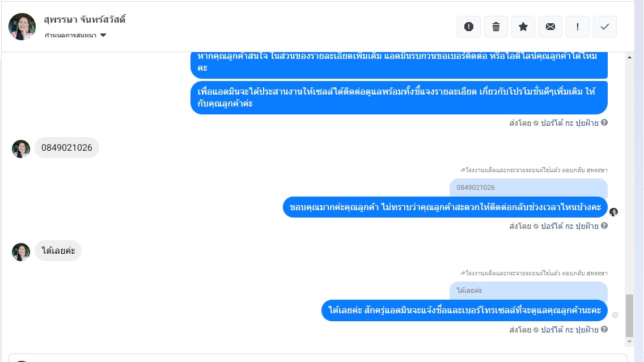Click avatar beside customer's ได้เลยค่ะ message
This screenshot has height=362, width=644.
21,252
